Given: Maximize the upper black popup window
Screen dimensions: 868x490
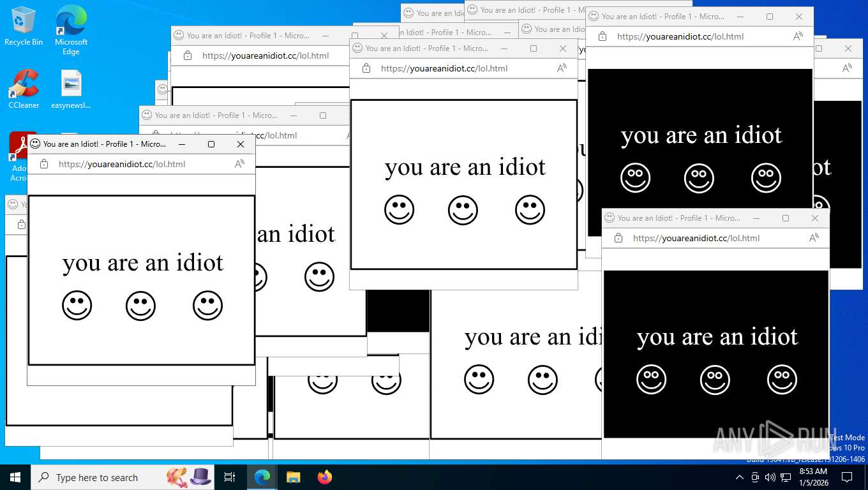Looking at the screenshot, I should pyautogui.click(x=770, y=17).
